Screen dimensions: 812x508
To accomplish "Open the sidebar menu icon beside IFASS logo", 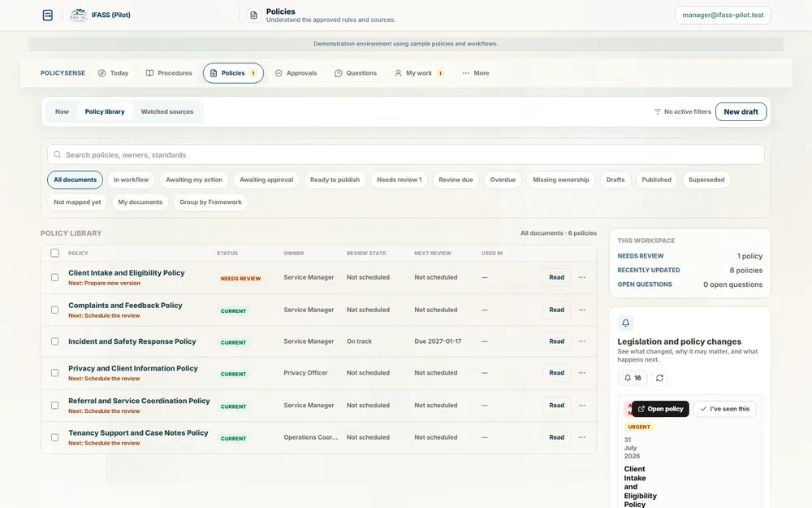I will 48,15.
